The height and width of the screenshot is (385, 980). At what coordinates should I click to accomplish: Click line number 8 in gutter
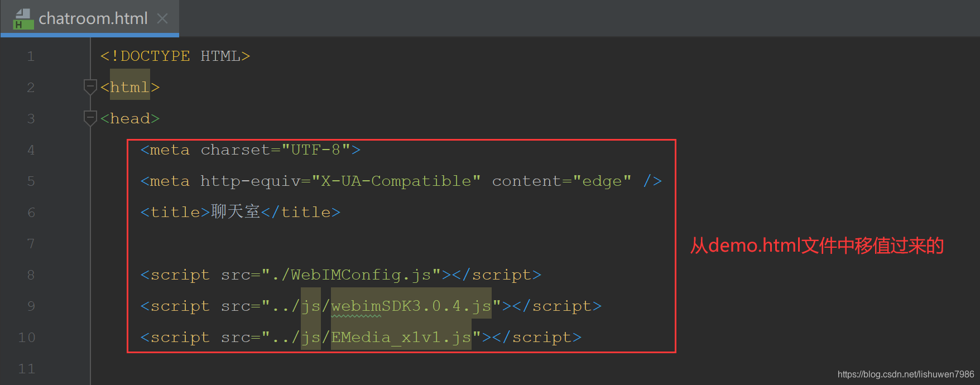(31, 275)
